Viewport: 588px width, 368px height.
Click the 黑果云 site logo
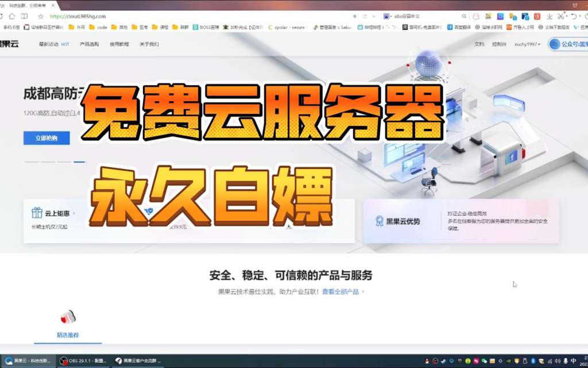coord(9,44)
